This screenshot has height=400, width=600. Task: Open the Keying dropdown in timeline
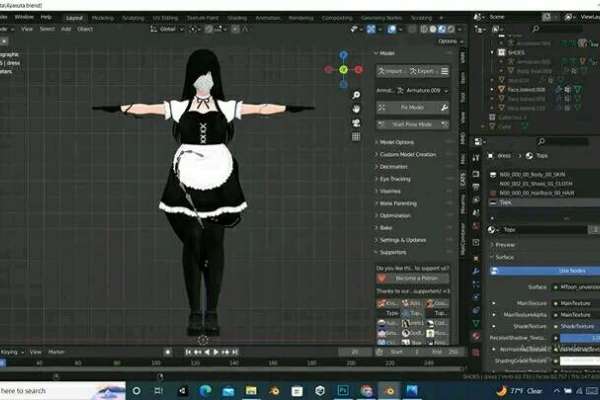tap(12, 352)
